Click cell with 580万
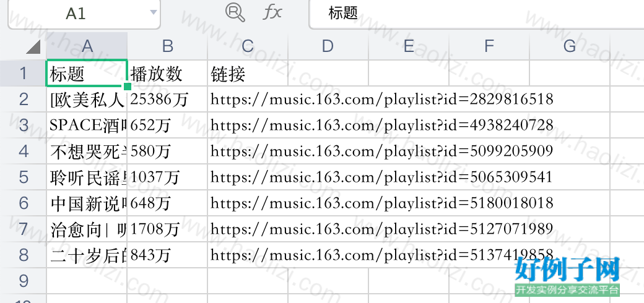Viewport: 644px width, 303px height. (x=167, y=151)
